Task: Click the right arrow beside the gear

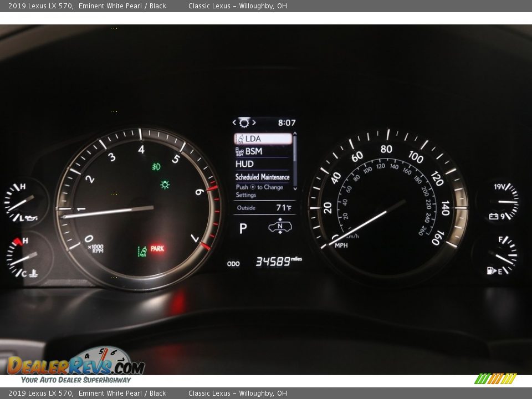Action: tap(254, 122)
